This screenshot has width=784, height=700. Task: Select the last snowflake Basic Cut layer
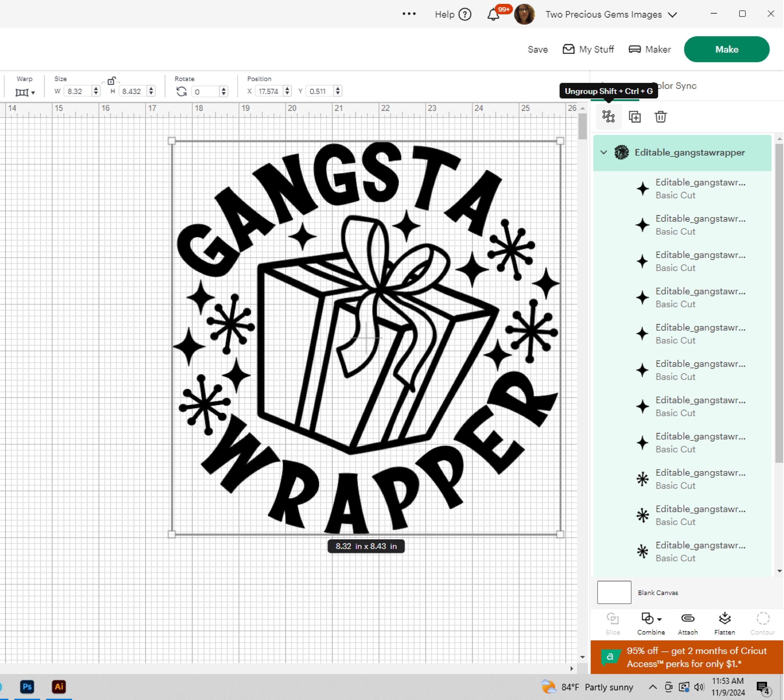[682, 552]
